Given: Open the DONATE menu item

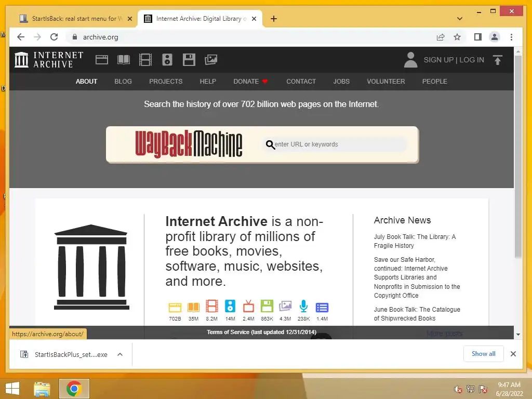Looking at the screenshot, I should pos(250,82).
